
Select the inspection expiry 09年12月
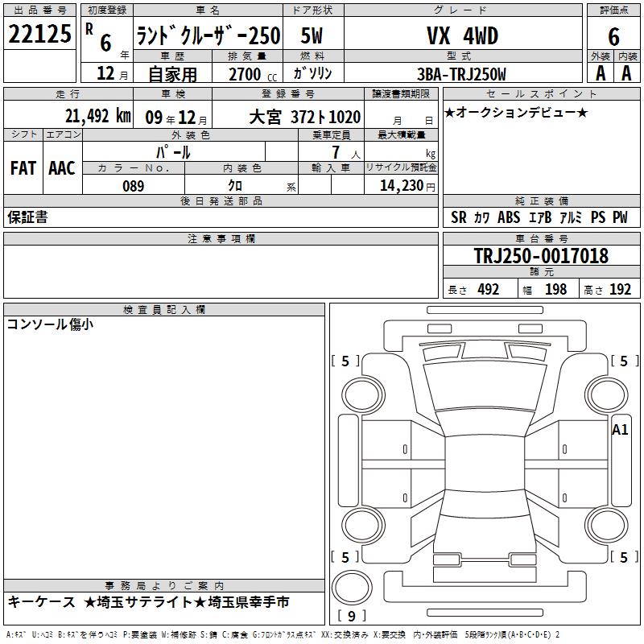[176, 118]
